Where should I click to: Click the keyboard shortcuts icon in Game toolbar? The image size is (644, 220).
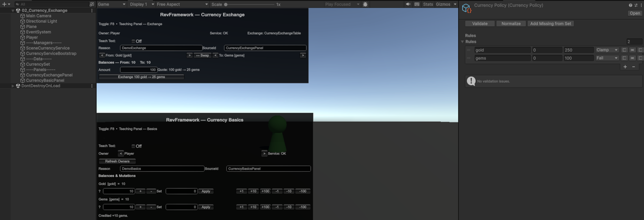click(x=417, y=4)
